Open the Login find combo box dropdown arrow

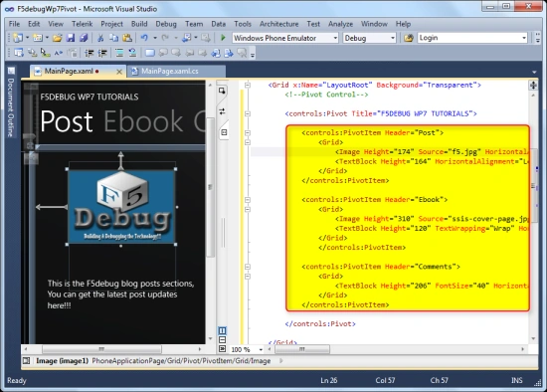point(524,38)
